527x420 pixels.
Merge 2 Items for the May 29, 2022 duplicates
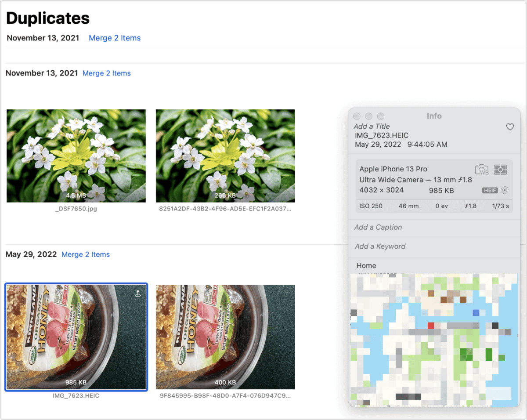pyautogui.click(x=86, y=254)
